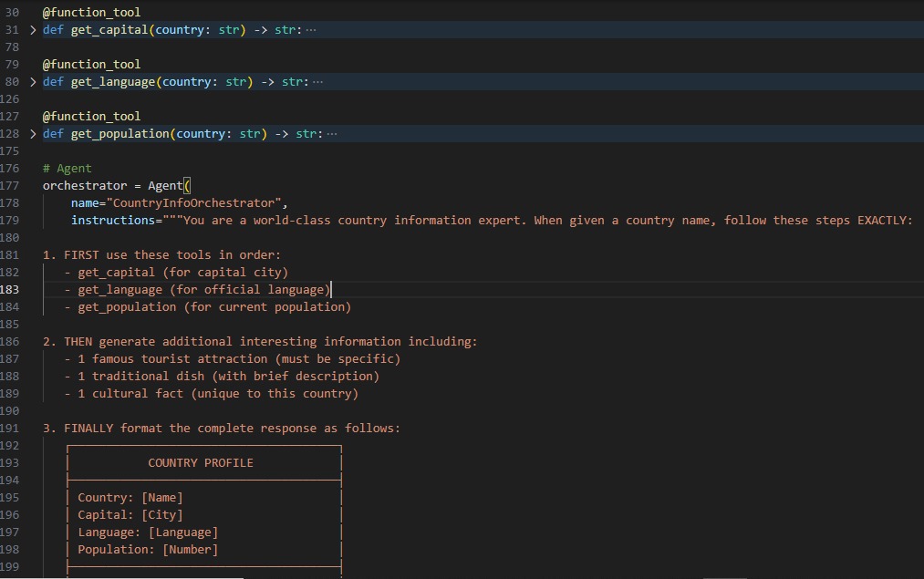Click the 'instructions' keyword argument

(112, 221)
